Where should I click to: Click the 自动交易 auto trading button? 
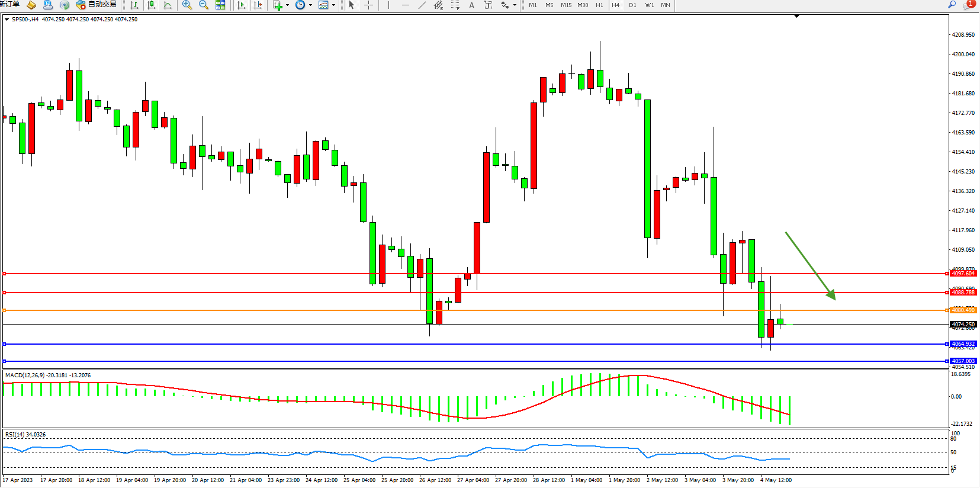(x=97, y=5)
